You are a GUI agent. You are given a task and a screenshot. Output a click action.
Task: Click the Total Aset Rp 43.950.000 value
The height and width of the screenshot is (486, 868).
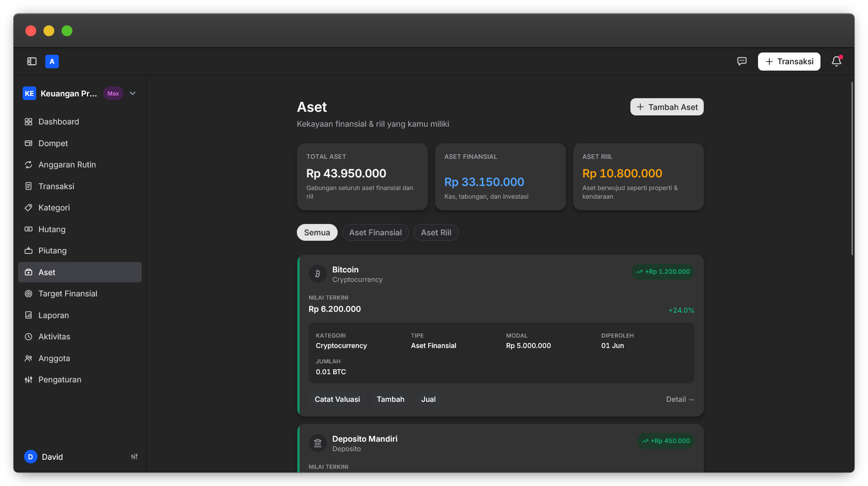click(x=346, y=174)
